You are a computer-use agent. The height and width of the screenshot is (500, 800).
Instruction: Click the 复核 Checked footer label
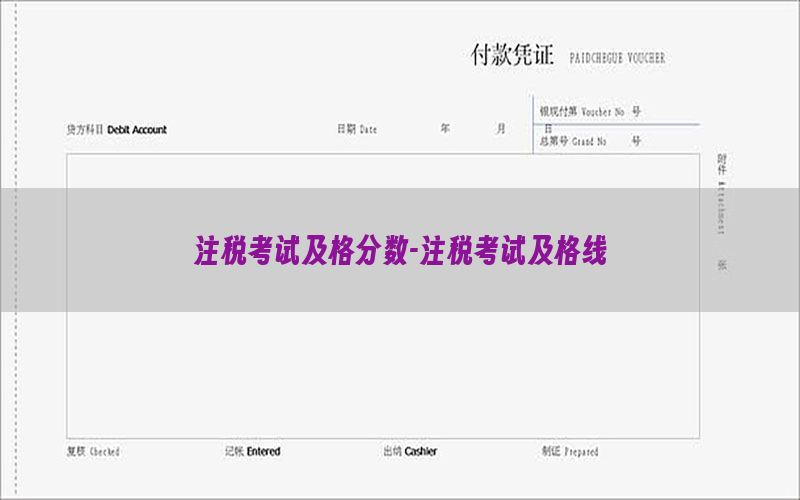[x=93, y=451]
